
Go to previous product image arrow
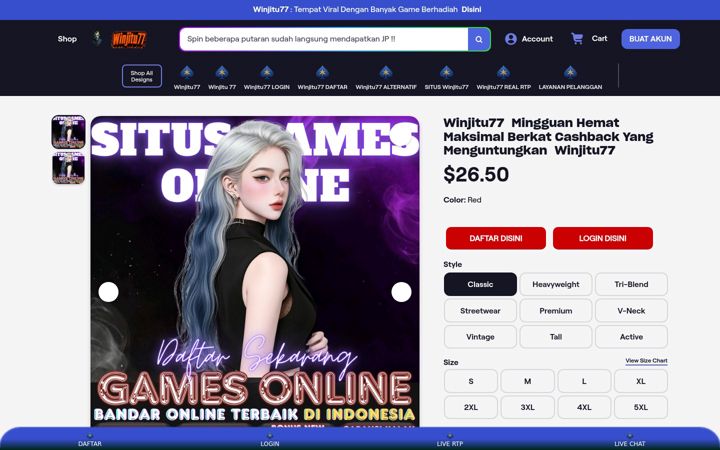point(108,292)
